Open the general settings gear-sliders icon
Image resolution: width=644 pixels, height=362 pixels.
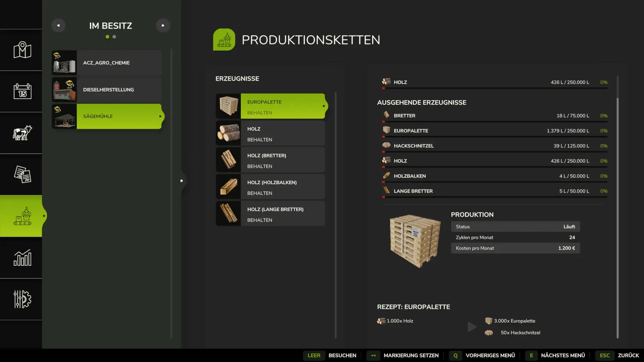point(22,299)
